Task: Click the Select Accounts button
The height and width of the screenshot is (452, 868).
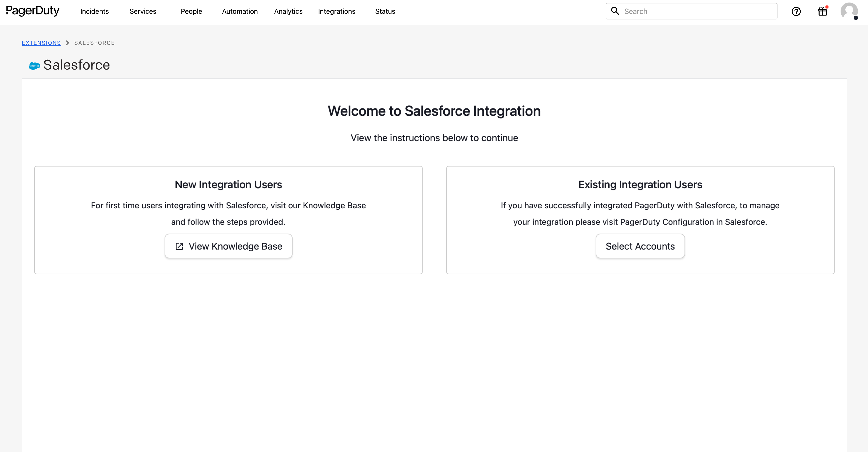Action: coord(640,246)
